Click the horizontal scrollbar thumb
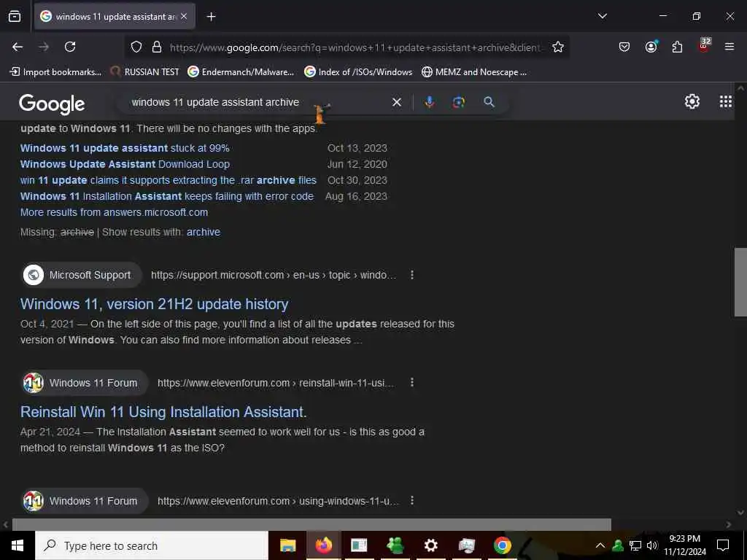This screenshot has width=747, height=560. pyautogui.click(x=311, y=524)
